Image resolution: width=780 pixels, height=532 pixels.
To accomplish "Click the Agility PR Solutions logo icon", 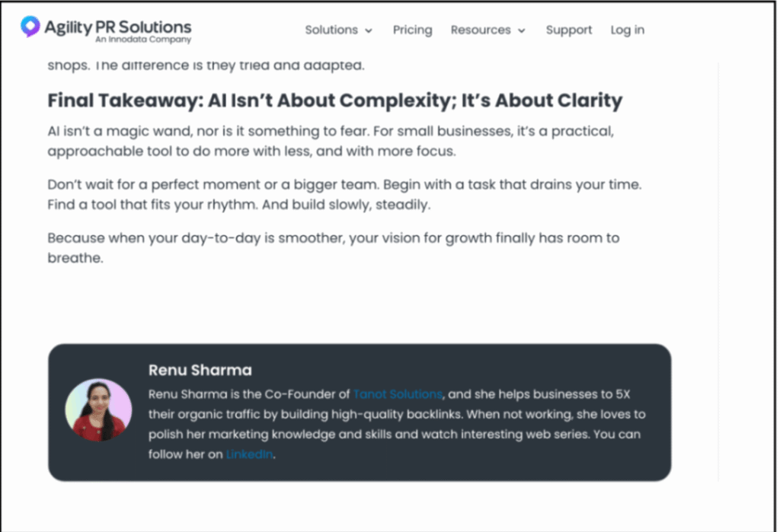I will pos(30,27).
